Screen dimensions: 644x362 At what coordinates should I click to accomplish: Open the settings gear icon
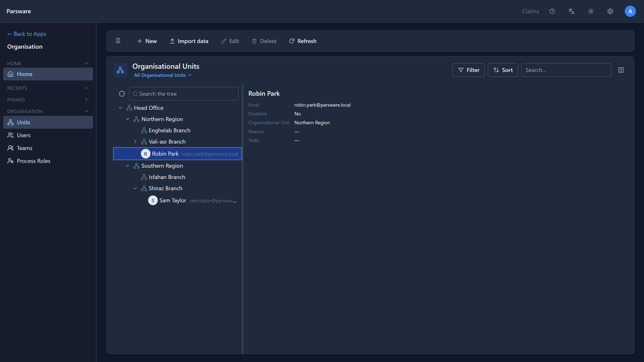[610, 11]
